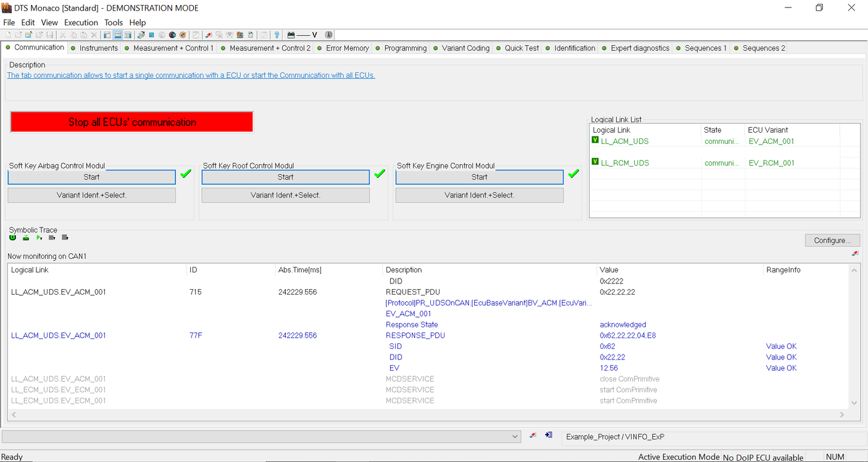Toggle the green V box for LL_RCM_UDS
Screen dimensions: 868x462
595,162
